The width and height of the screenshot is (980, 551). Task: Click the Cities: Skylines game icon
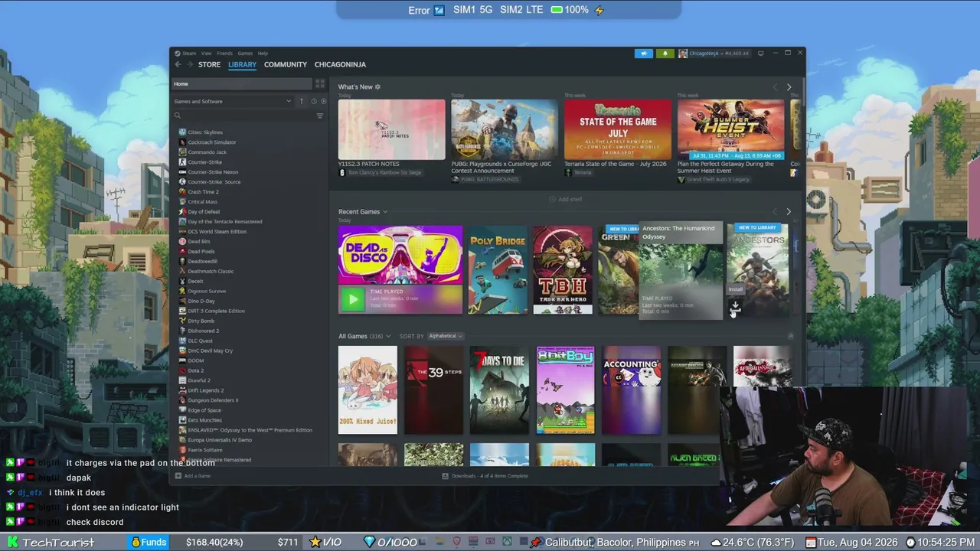tap(182, 132)
